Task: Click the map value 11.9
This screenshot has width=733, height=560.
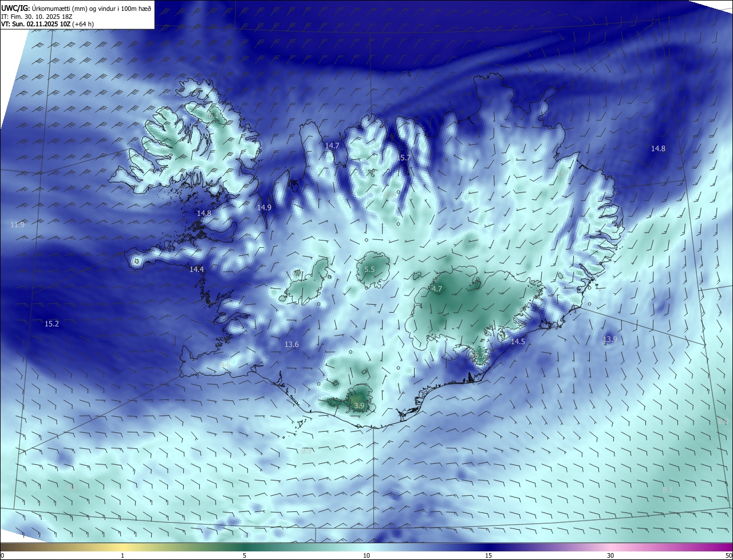Action: 17,225
